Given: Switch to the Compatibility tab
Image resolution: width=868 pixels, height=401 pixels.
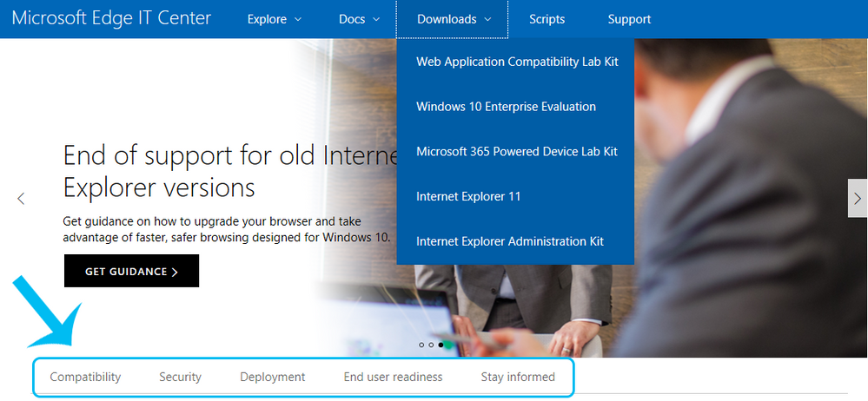Looking at the screenshot, I should tap(85, 377).
